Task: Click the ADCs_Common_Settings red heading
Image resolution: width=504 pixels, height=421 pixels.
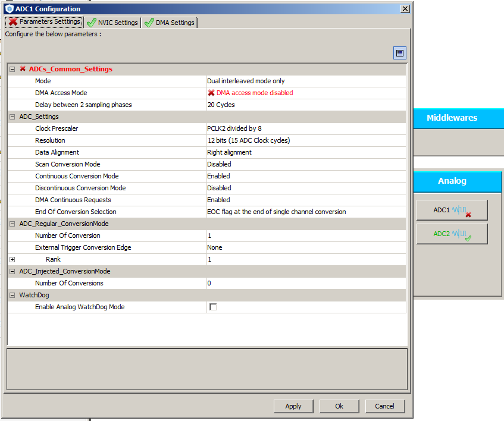Action: pyautogui.click(x=71, y=69)
